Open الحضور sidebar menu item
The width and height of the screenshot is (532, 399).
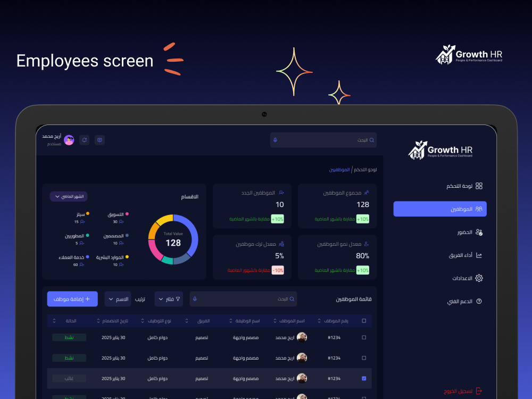[x=440, y=232]
